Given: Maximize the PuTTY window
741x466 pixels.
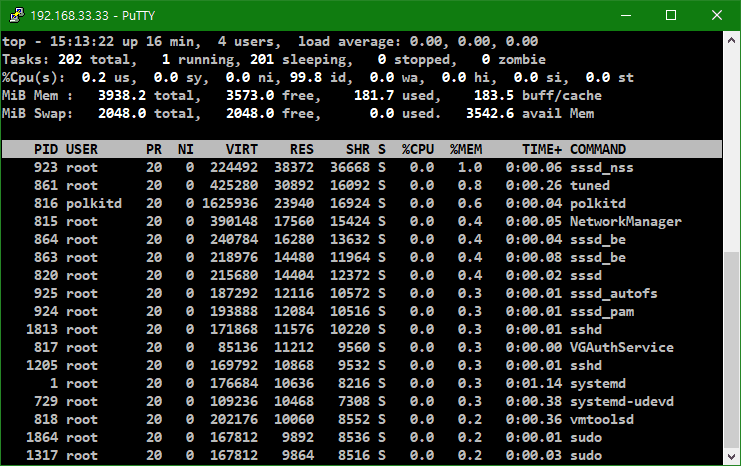Looking at the screenshot, I should pos(671,15).
